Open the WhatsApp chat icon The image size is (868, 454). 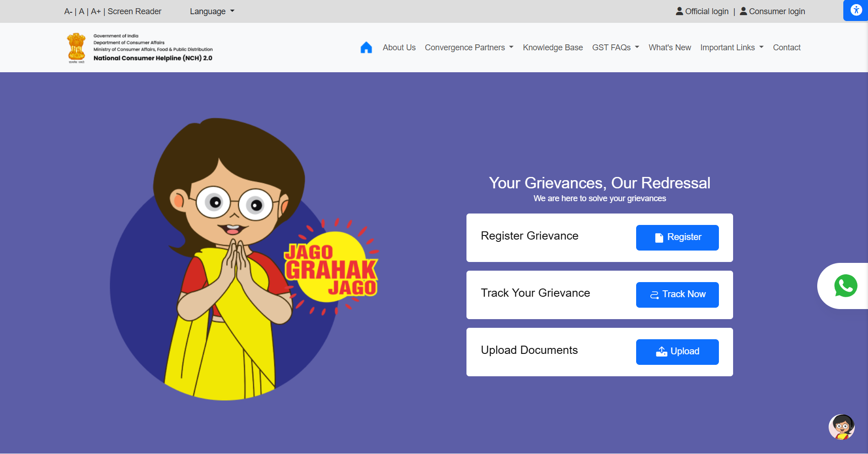pos(845,286)
